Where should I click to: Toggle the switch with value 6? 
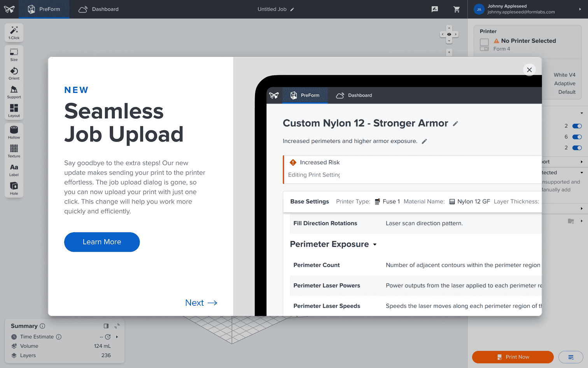577,137
